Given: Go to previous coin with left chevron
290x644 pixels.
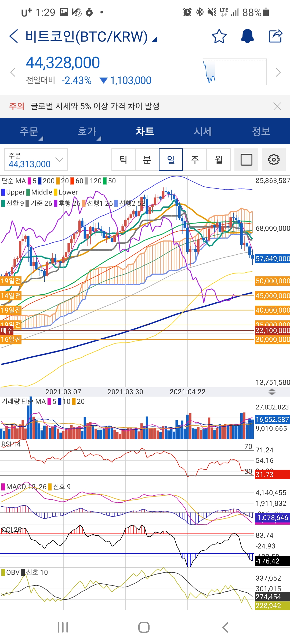Looking at the screenshot, I should tap(13, 72).
